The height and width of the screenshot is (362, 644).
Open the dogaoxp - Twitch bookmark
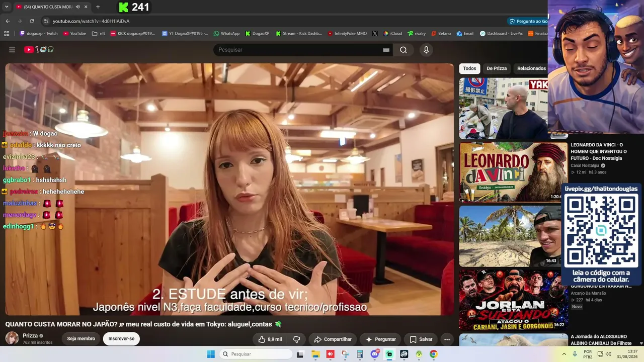[39, 34]
